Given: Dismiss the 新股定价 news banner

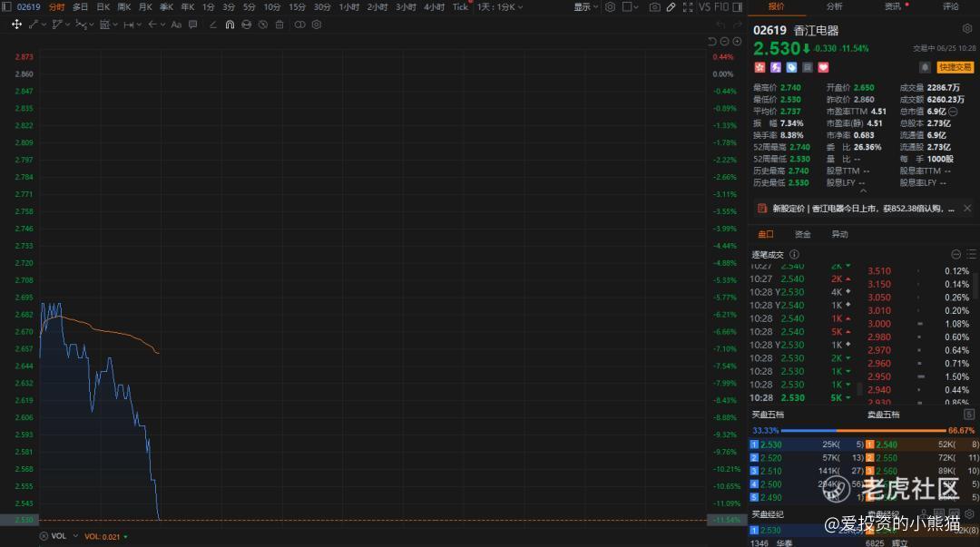Looking at the screenshot, I should (967, 208).
